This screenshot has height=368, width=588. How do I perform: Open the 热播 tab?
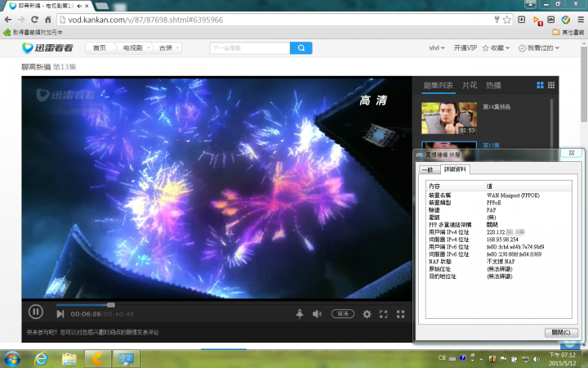[x=493, y=85]
